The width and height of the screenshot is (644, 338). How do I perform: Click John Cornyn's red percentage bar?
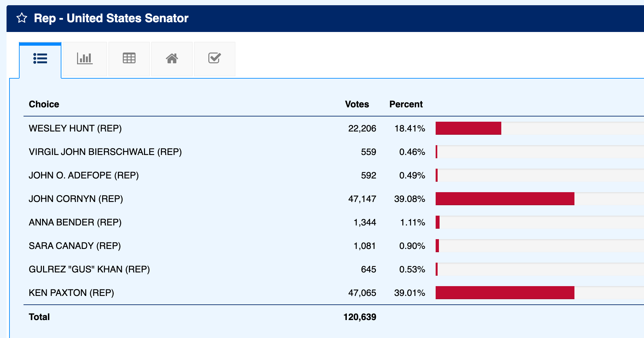505,199
